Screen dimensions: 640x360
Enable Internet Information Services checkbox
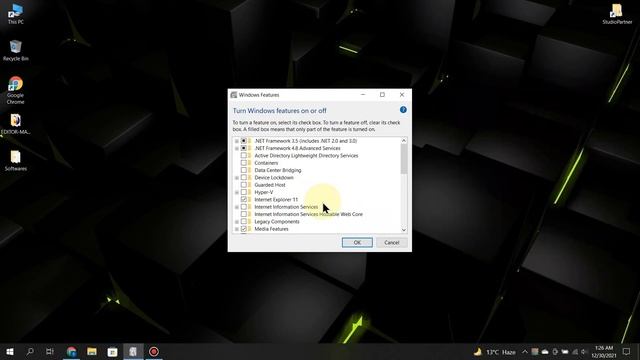[x=244, y=207]
